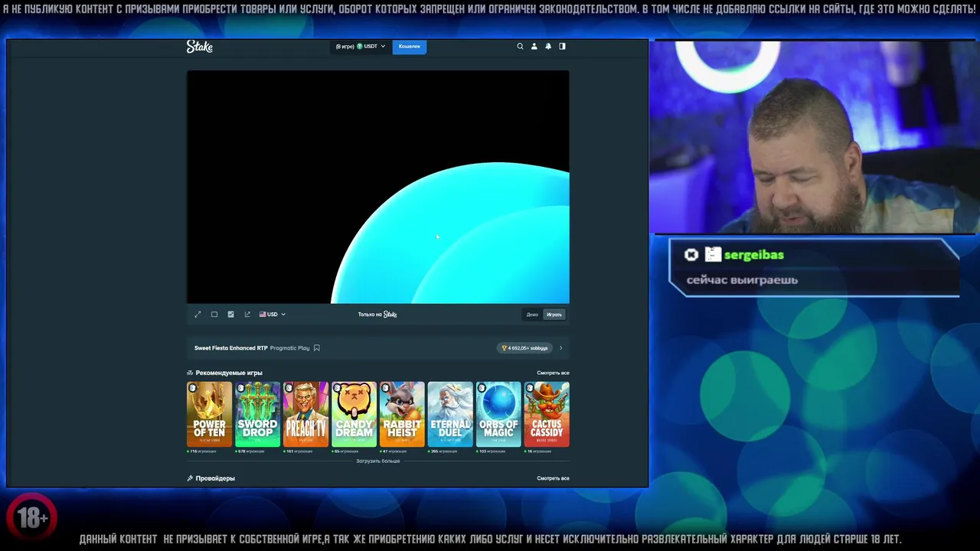Open the notifications bell icon

click(x=548, y=47)
